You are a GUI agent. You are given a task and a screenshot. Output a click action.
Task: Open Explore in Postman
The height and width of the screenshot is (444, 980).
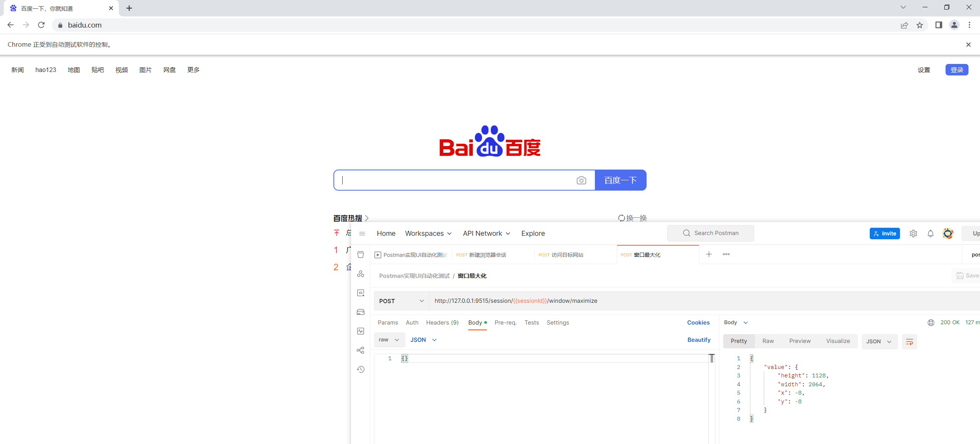(533, 233)
